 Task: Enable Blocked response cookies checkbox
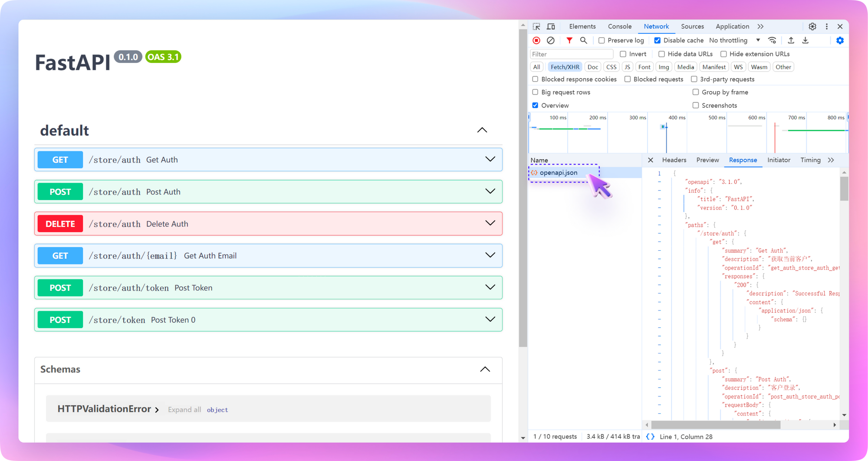pos(535,79)
